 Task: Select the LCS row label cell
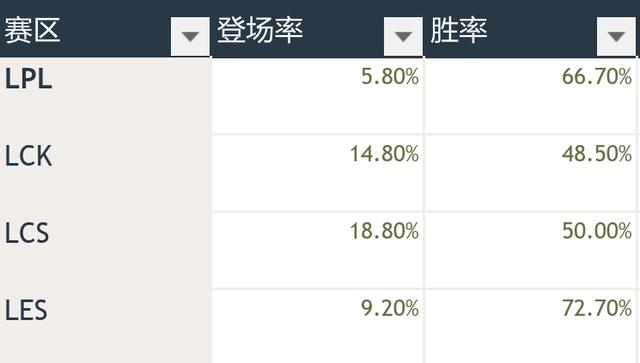point(106,250)
